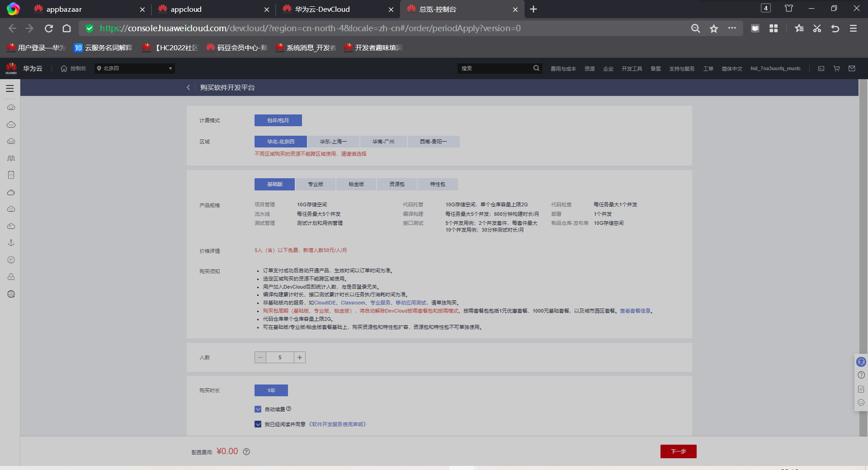The image size is (868, 470).
Task: Switch to 铂金版 tab
Action: click(356, 184)
